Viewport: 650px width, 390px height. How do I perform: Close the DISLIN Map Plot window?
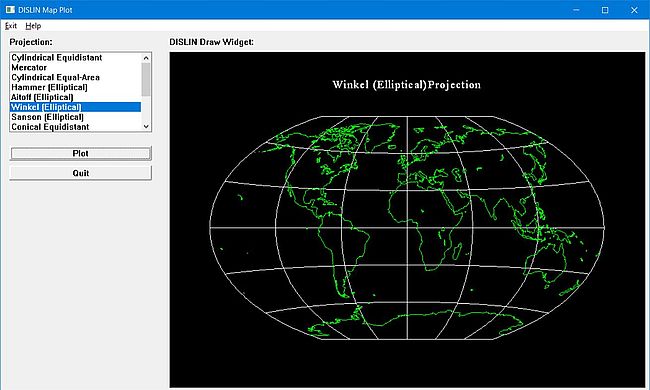tap(634, 10)
